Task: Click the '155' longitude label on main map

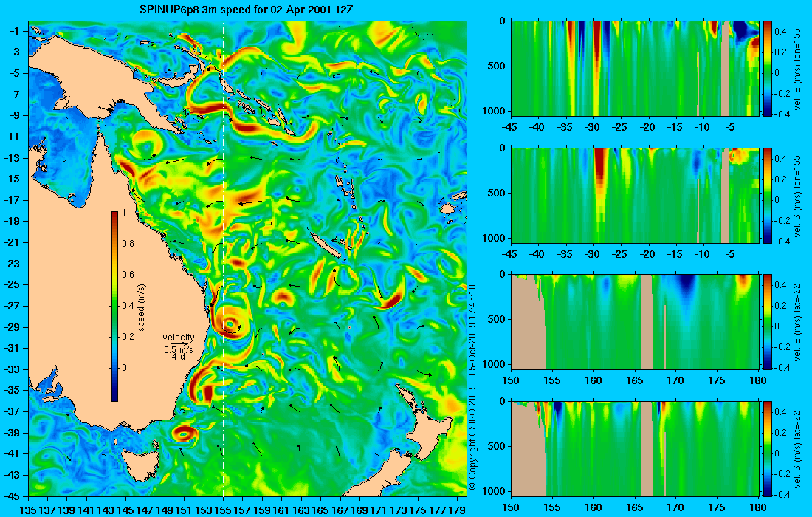Action: 223,510
